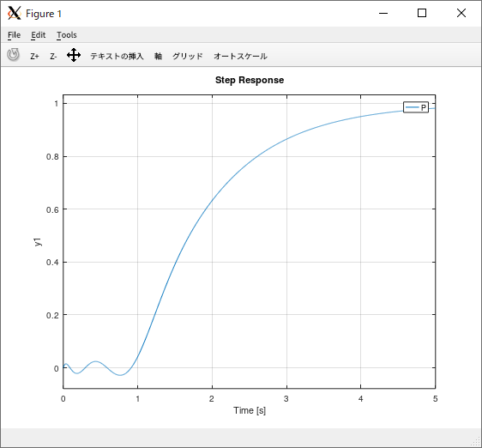
Task: Click the Octave figure window logo
Action: tap(14, 13)
